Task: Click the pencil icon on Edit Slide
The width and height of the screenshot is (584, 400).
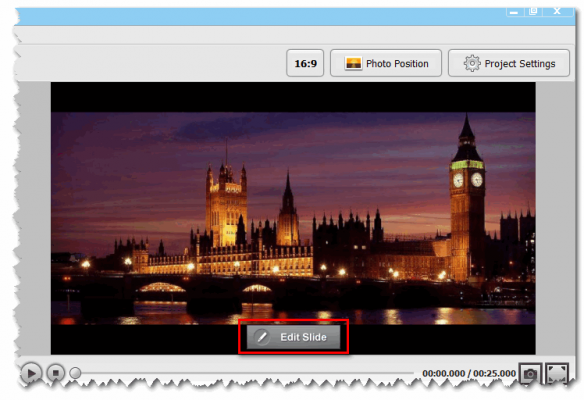Action: [262, 337]
